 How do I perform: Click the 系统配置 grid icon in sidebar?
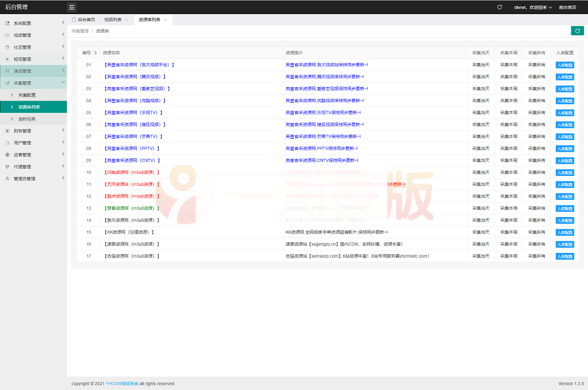point(8,23)
